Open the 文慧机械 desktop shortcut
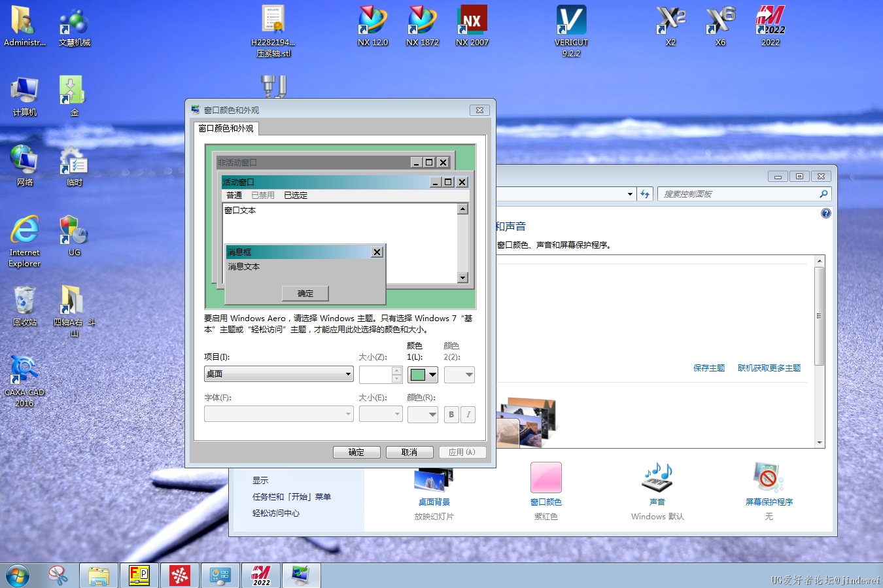The width and height of the screenshot is (883, 588). click(75, 26)
